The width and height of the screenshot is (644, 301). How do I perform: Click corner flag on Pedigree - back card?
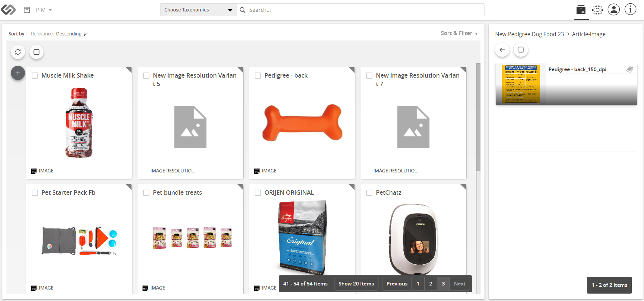coord(352,70)
